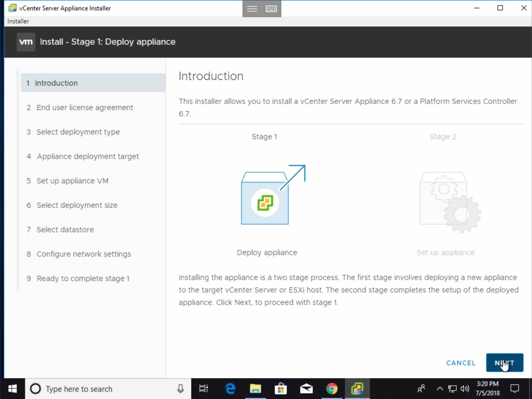Click the vm logo in header
532x399 pixels.
26,42
